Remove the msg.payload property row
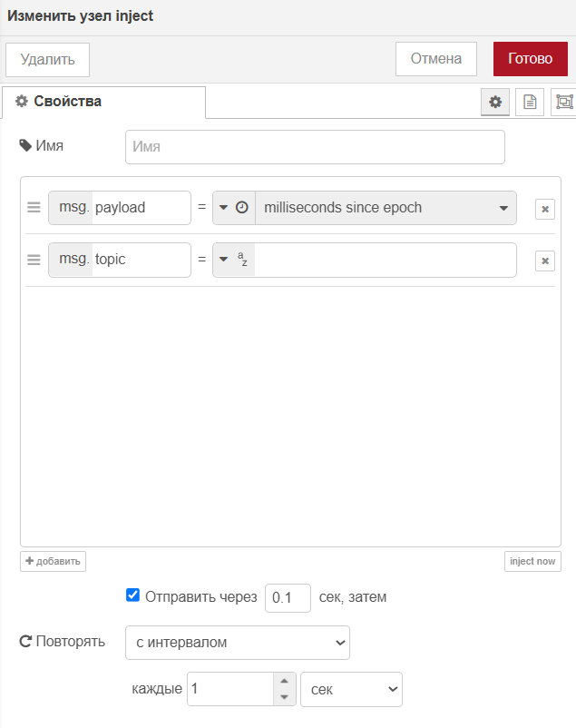The width and height of the screenshot is (576, 728). coord(545,209)
